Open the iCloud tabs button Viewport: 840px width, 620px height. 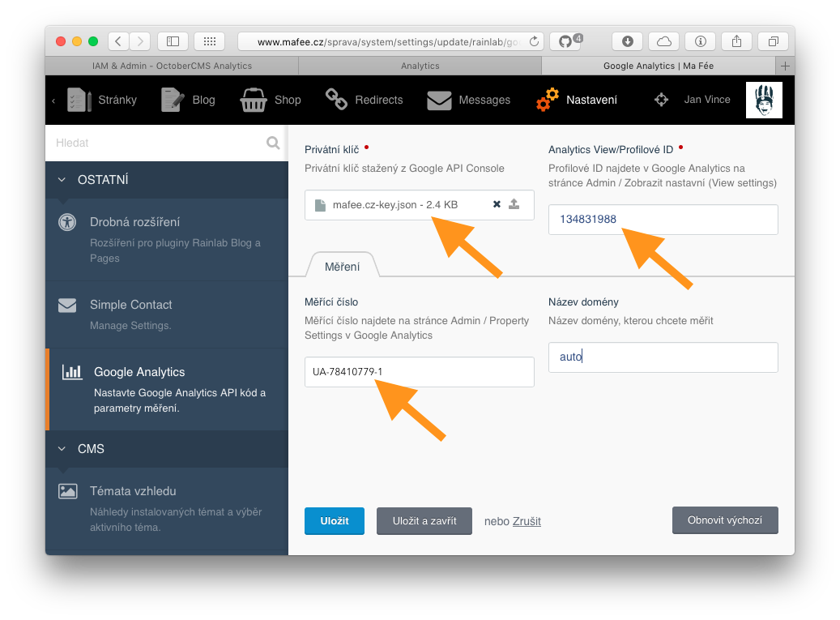click(663, 41)
